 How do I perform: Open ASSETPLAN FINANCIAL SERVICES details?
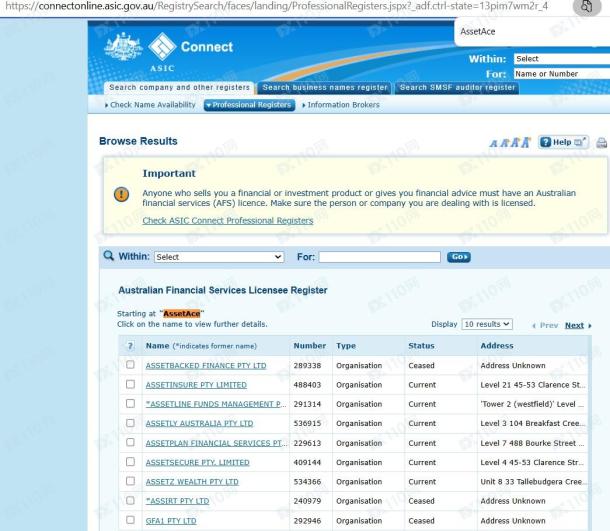[x=216, y=443]
